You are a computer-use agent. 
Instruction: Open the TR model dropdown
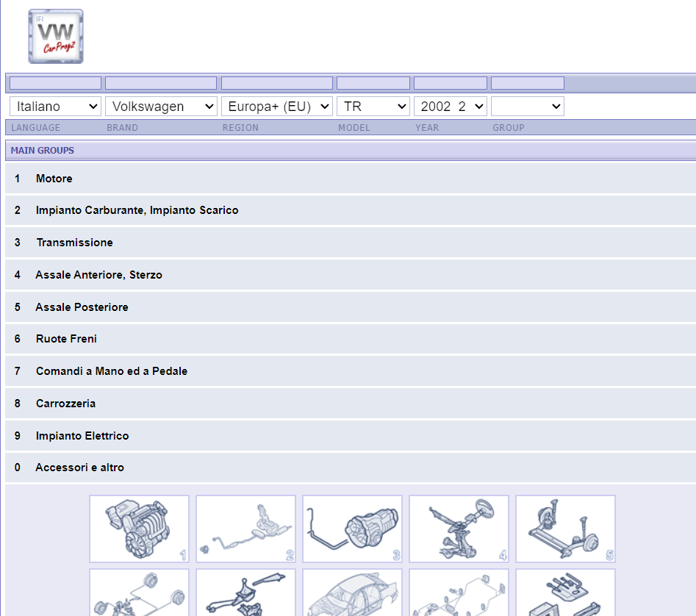373,107
